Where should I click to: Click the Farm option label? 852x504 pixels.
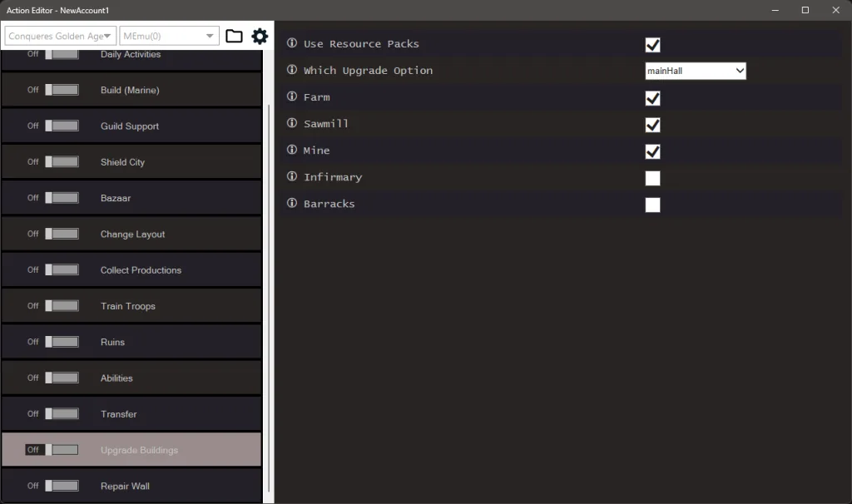317,96
